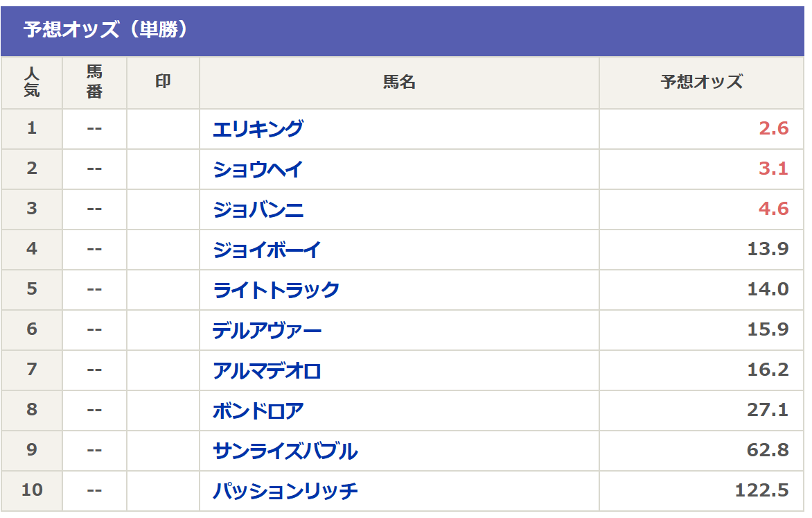Select the サンライズバブル link
Viewport: 812px width, 518px height.
pos(285,451)
